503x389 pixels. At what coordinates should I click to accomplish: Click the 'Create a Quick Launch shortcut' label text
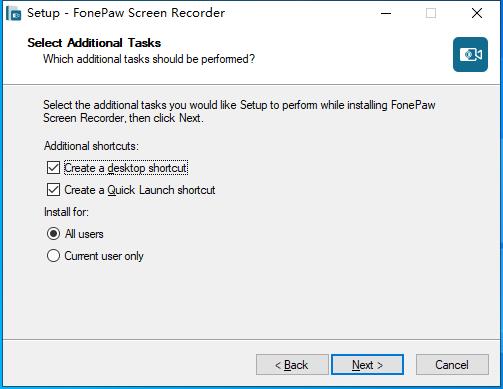click(140, 190)
